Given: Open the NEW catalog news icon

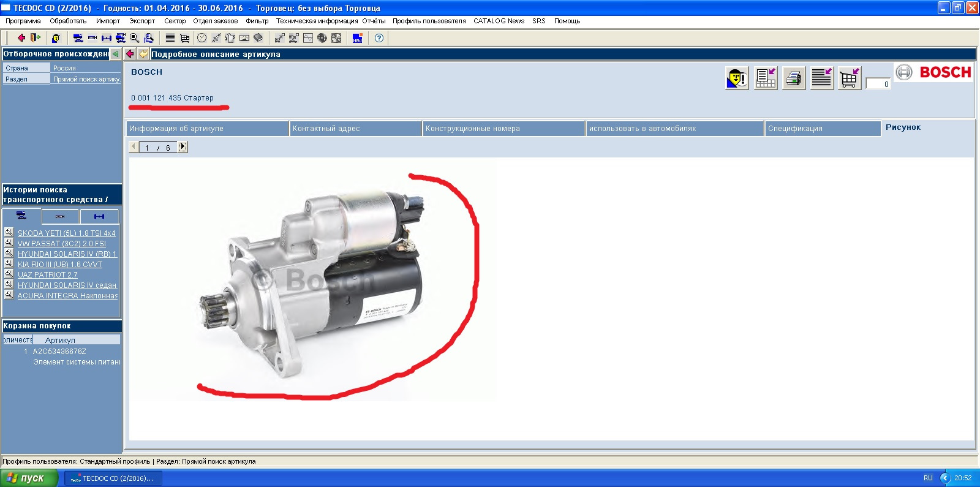Looking at the screenshot, I should click(x=358, y=38).
